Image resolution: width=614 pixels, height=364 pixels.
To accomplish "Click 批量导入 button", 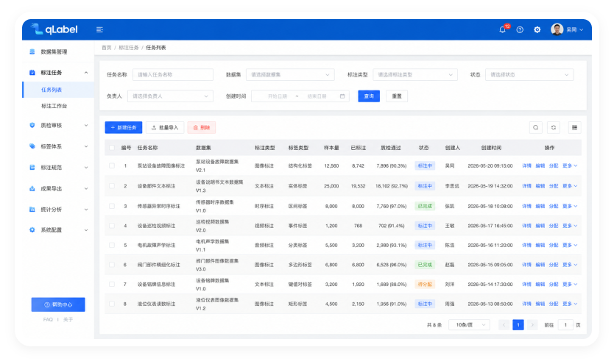I will pos(165,127).
